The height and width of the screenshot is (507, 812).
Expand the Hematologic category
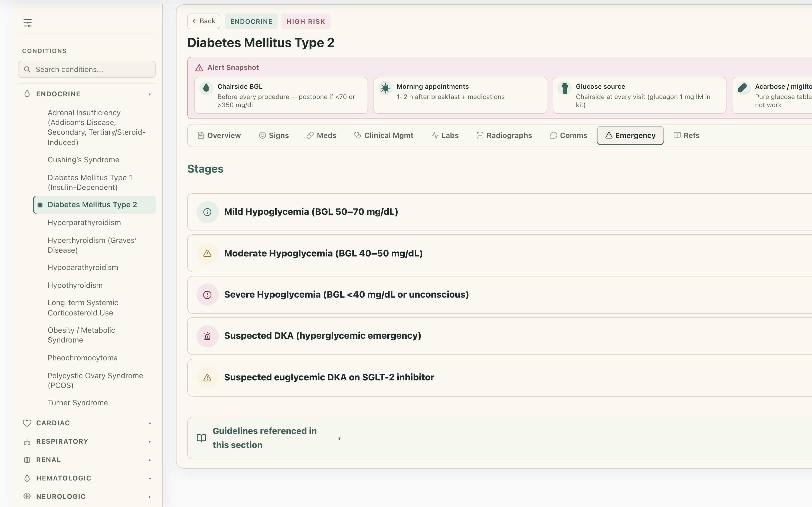click(87, 478)
